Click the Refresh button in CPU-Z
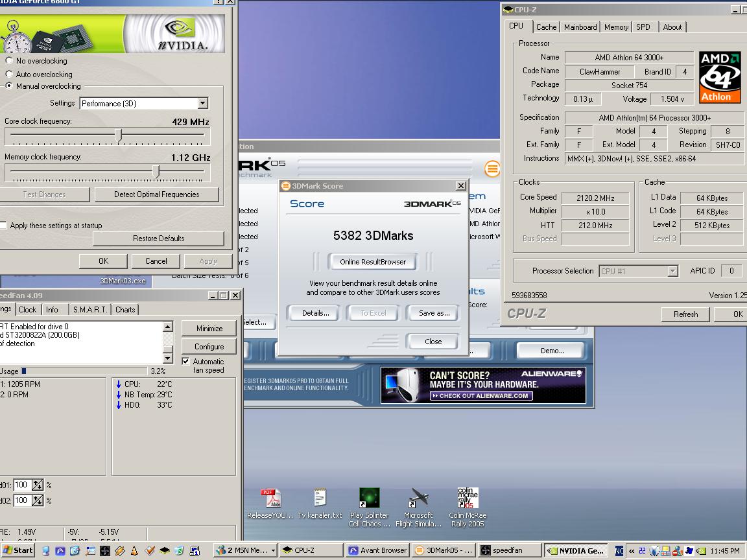Screen dimensions: 747x560 (x=685, y=314)
